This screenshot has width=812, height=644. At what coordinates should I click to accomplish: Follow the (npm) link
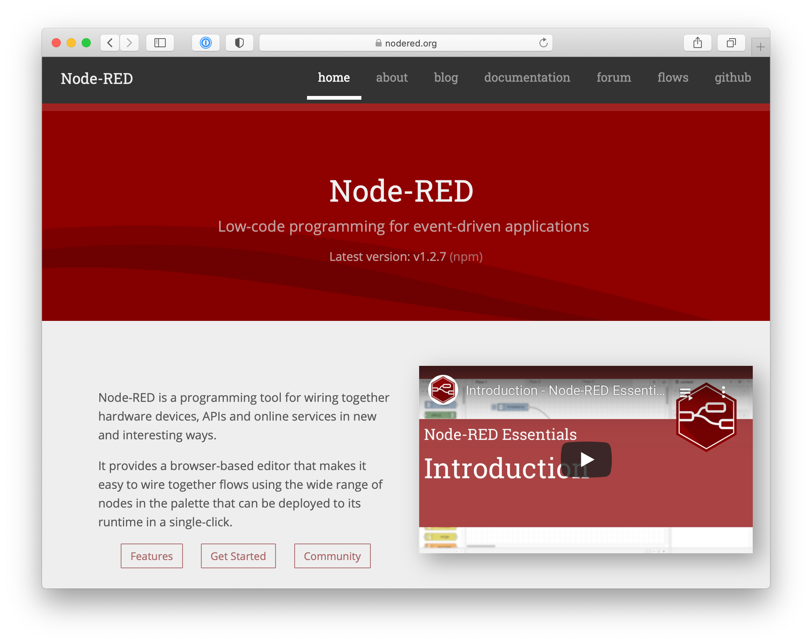click(466, 257)
